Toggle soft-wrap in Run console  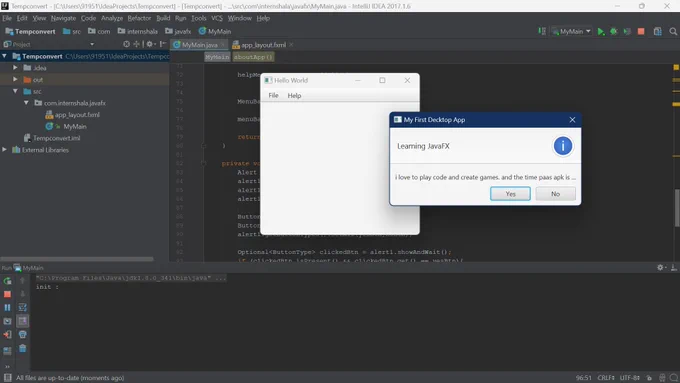[x=23, y=308]
